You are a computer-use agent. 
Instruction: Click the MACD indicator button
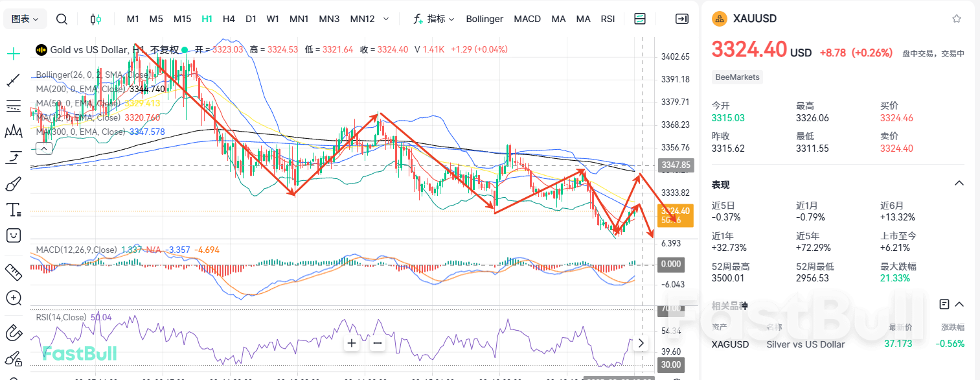tap(527, 19)
